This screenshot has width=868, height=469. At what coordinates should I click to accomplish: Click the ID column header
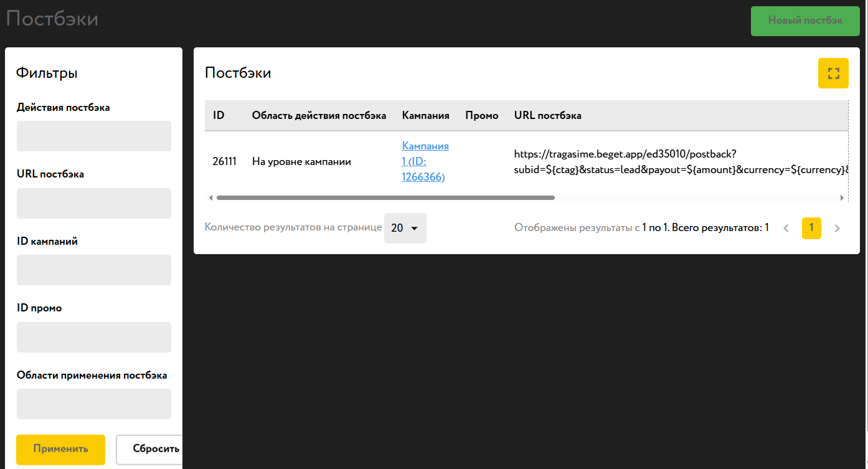coord(219,115)
